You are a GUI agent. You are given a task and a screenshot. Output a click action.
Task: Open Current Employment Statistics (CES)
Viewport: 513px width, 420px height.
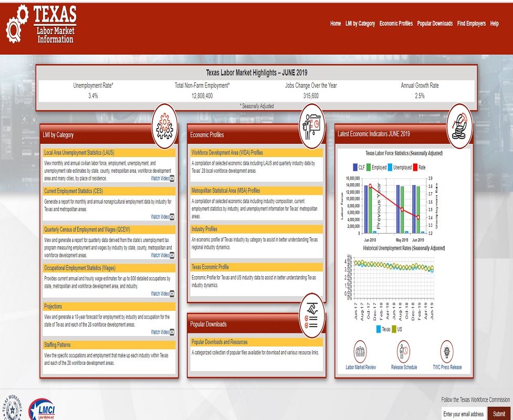74,191
